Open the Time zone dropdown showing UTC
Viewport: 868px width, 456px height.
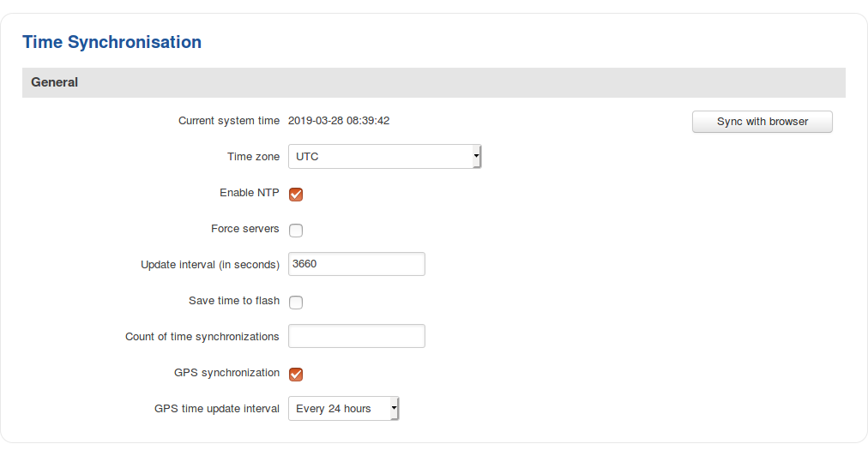click(384, 157)
